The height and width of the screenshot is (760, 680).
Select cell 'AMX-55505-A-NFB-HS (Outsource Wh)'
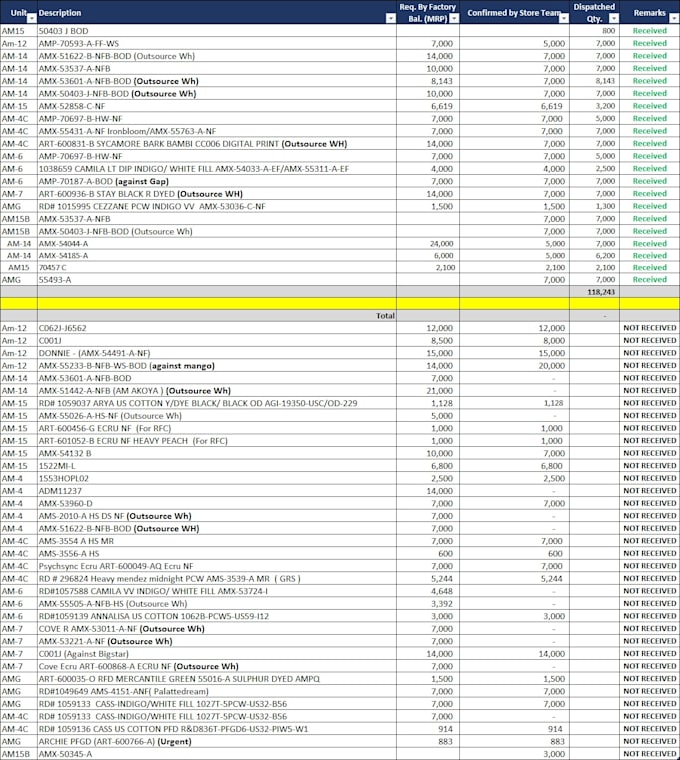coord(217,603)
